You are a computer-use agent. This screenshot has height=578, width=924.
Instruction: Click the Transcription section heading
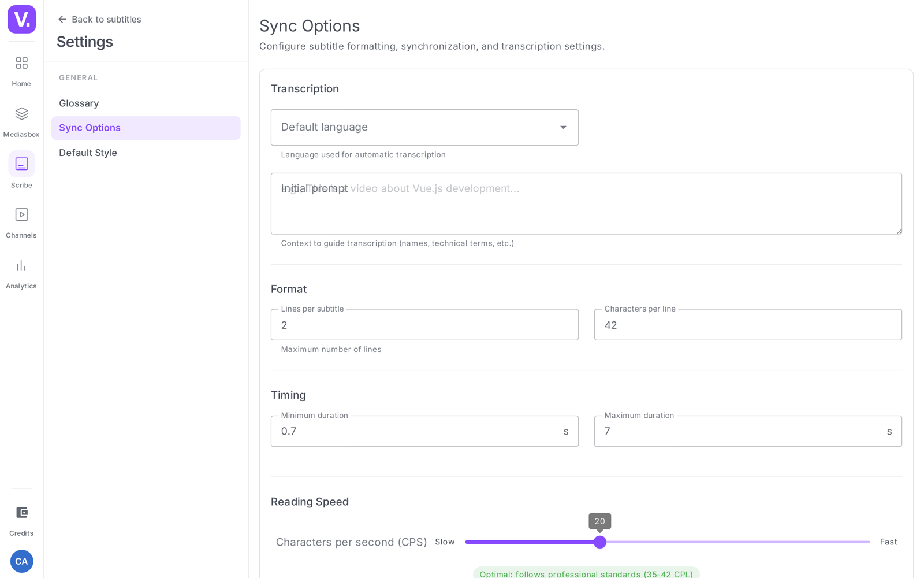pyautogui.click(x=305, y=89)
